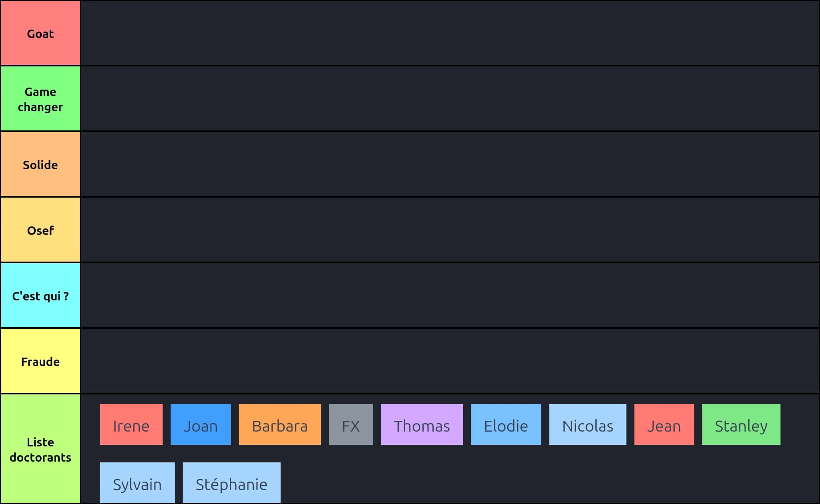Select the Sylvain tile
820x504 pixels.
coord(137,483)
